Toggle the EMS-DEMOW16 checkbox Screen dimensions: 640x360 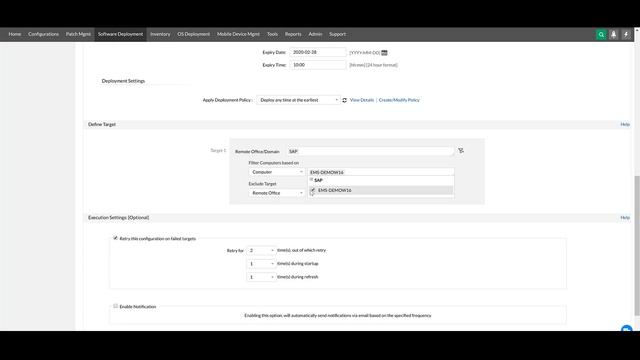pyautogui.click(x=313, y=190)
